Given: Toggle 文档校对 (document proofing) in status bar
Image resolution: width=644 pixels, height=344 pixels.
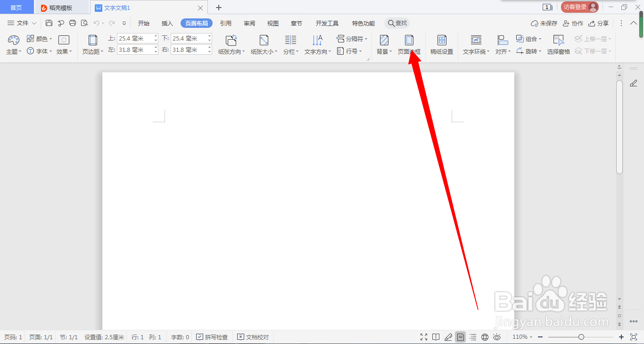Looking at the screenshot, I should [253, 337].
